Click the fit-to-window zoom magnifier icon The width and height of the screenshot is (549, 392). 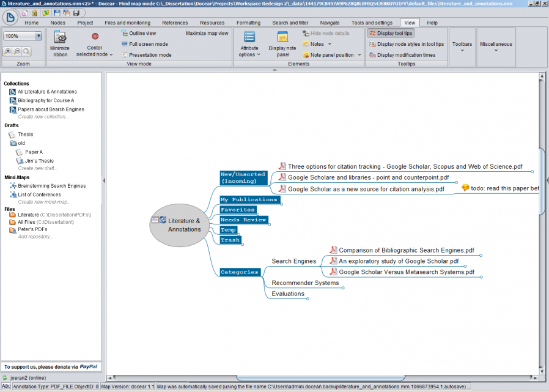[x=26, y=51]
